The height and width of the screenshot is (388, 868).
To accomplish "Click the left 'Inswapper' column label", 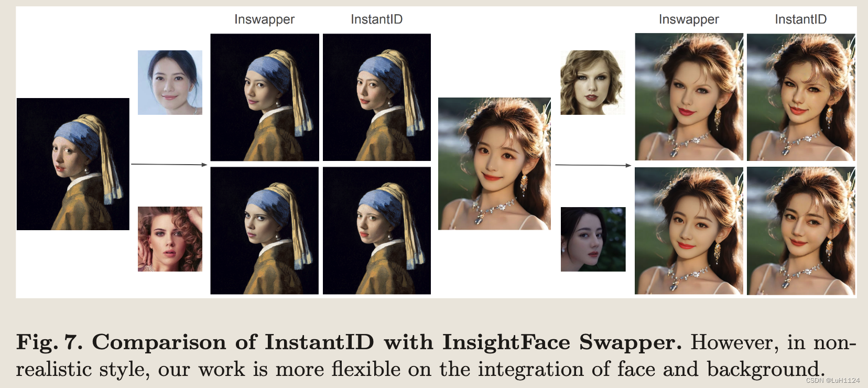I will [x=264, y=20].
